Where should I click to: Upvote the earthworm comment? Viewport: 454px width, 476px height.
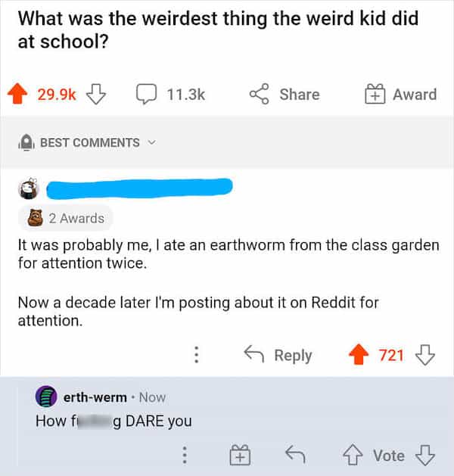[x=359, y=355]
